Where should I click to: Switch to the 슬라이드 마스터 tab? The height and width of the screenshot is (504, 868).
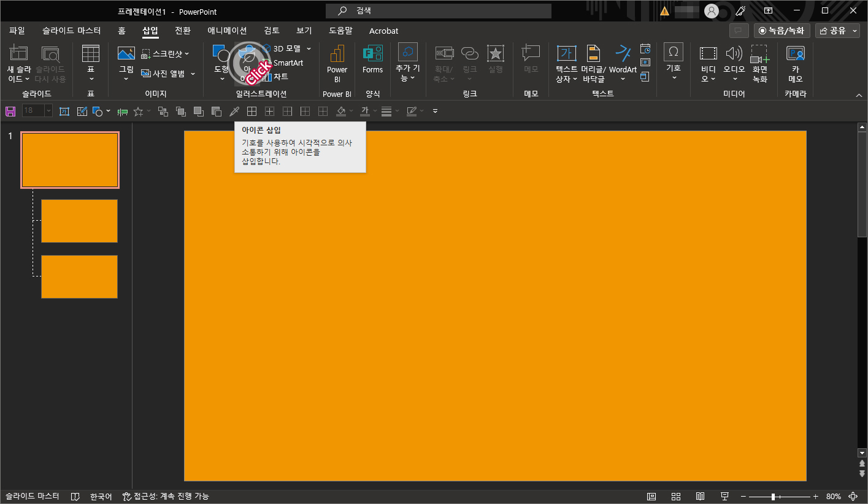click(72, 31)
